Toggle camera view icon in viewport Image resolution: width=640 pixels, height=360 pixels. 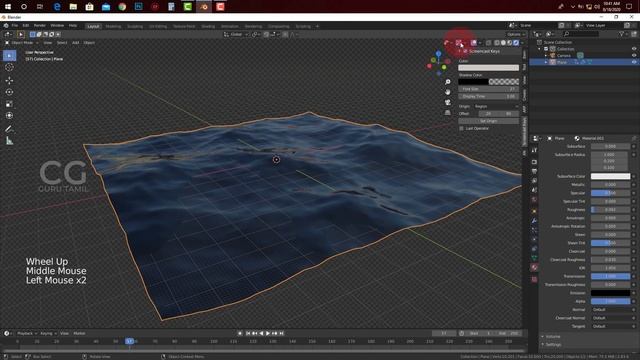[447, 102]
